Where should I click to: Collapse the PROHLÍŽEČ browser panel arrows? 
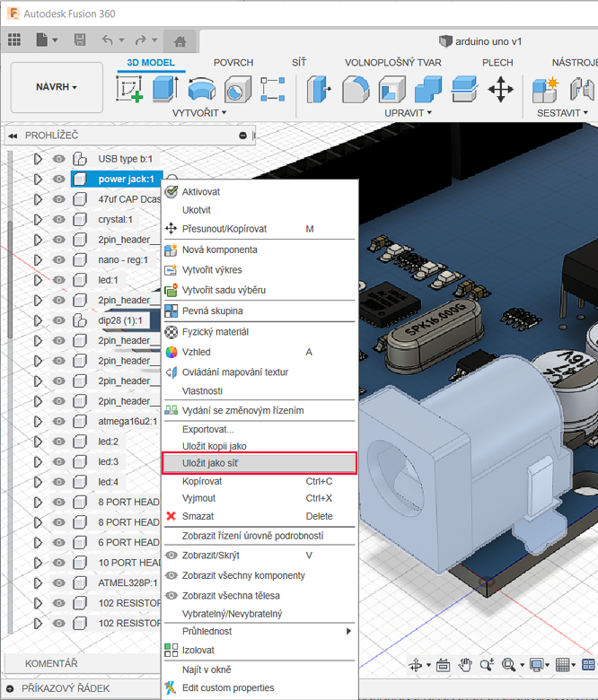(x=13, y=136)
